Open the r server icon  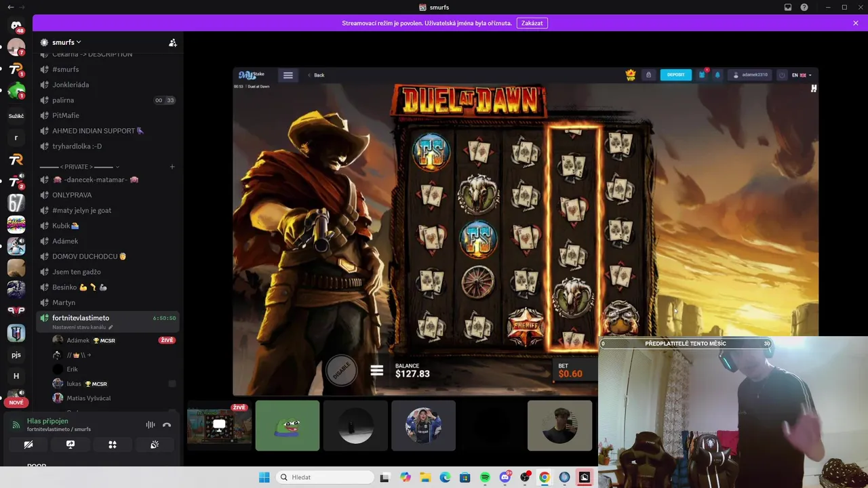coord(16,138)
